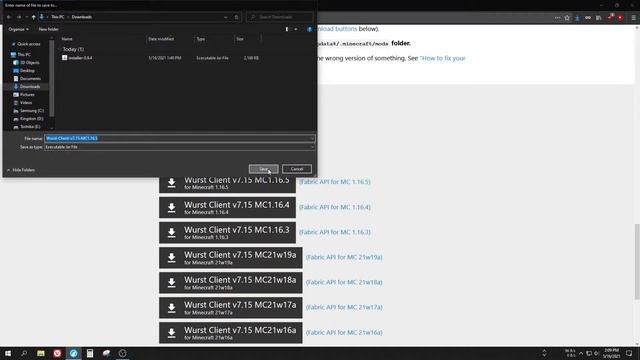Open Windows Start menu

8,353
